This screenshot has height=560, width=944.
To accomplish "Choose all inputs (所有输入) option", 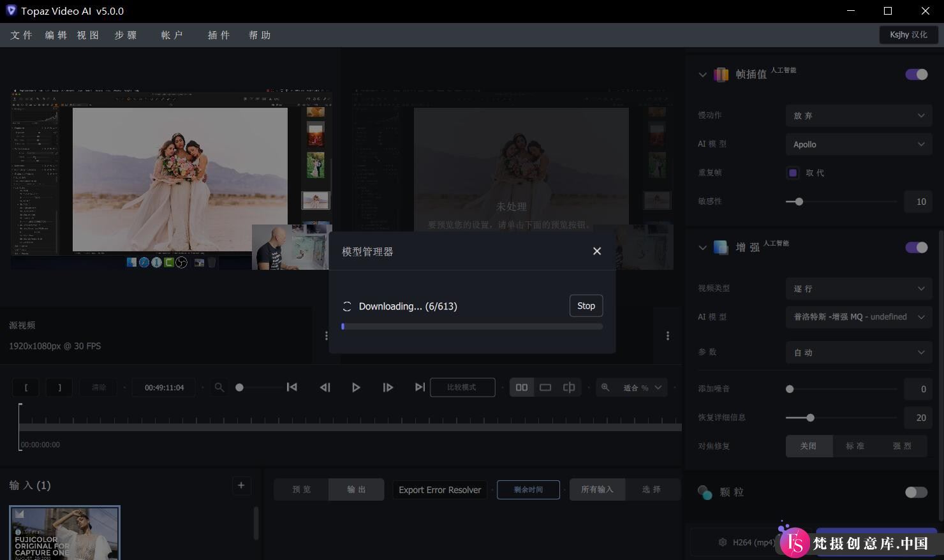I will click(597, 489).
